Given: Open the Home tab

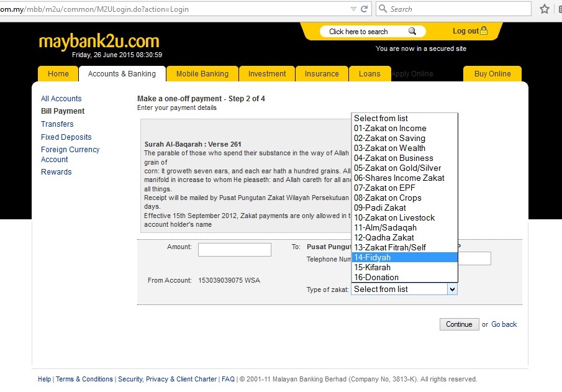Looking at the screenshot, I should coord(58,74).
